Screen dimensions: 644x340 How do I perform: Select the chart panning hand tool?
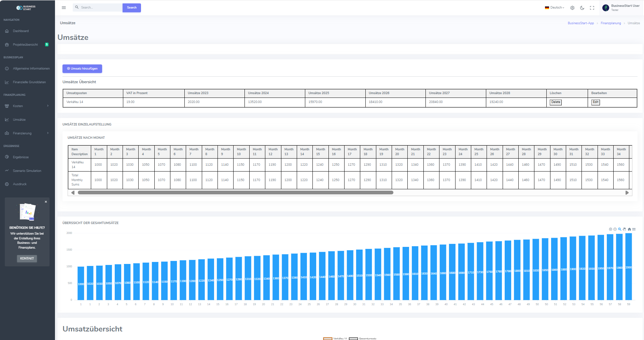pos(625,229)
